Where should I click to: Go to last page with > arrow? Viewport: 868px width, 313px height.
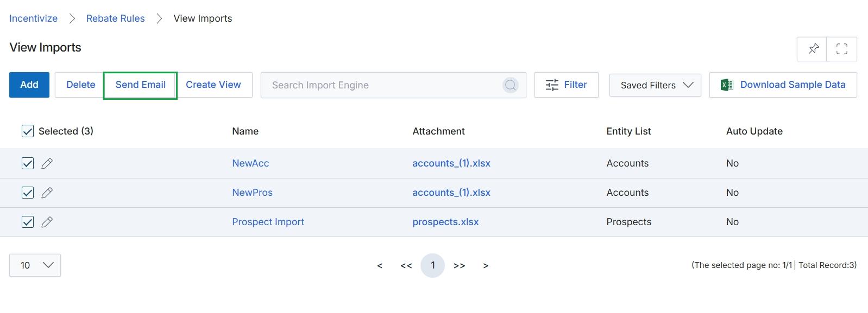486,266
